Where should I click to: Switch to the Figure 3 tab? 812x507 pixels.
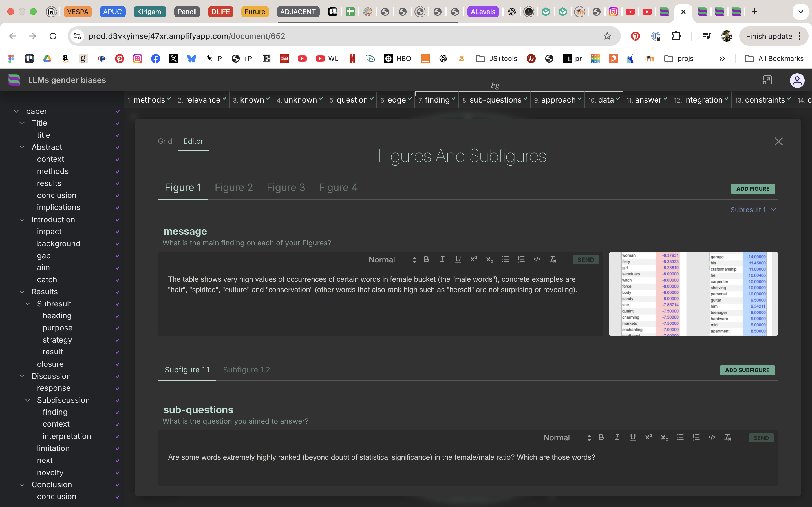(286, 187)
